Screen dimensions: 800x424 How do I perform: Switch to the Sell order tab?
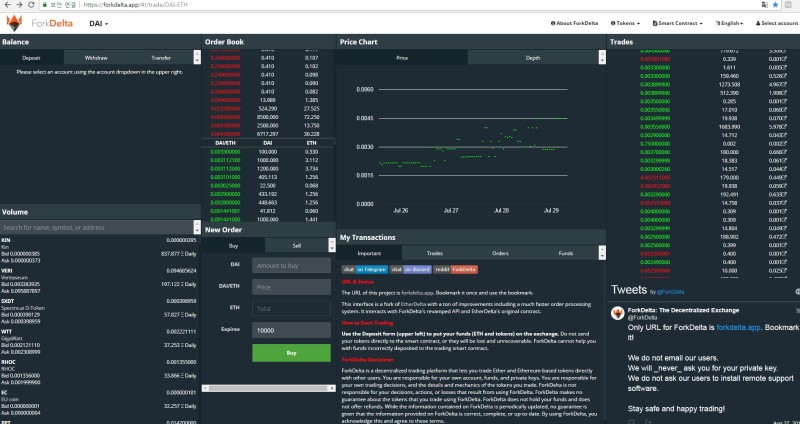click(x=296, y=245)
